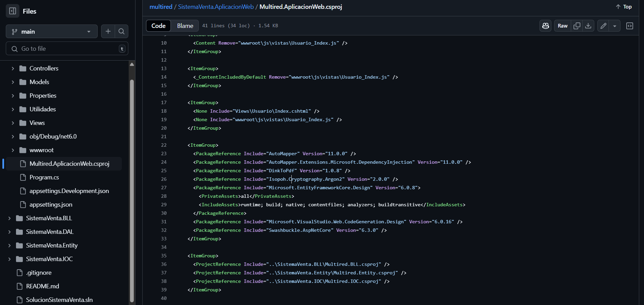Click the Swashbuckle.AspNetCore package reference
Screen dimensions: 644x305
coord(290,230)
